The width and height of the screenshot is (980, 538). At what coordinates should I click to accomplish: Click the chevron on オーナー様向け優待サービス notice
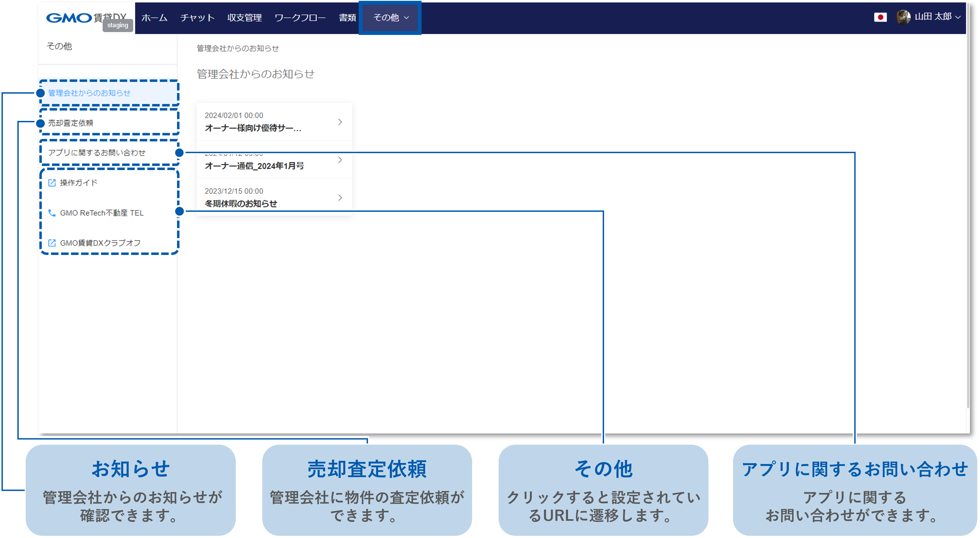340,122
